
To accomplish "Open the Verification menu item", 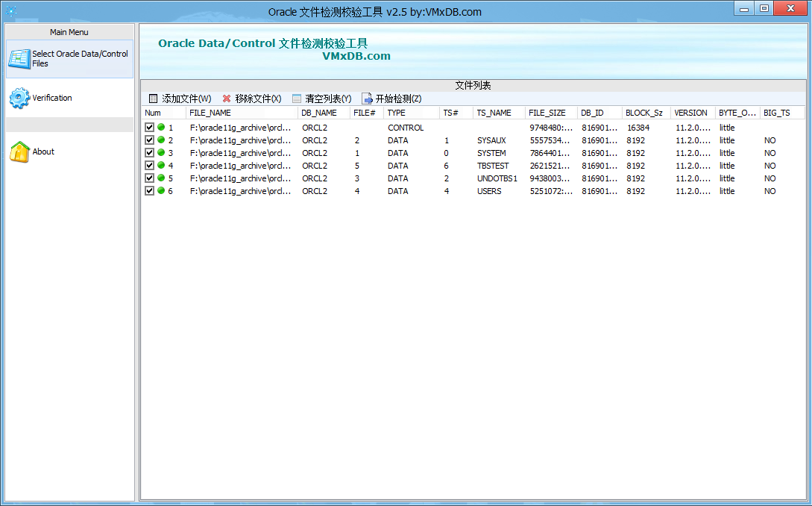I will click(x=52, y=98).
